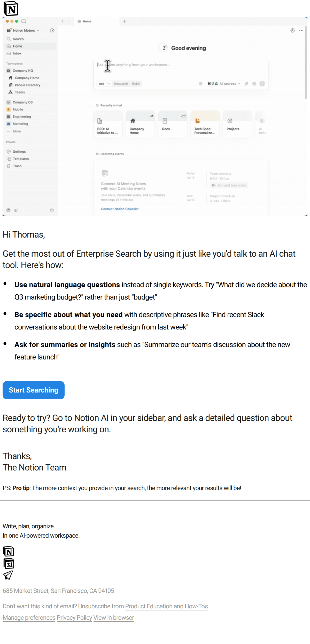The image size is (310, 644).
Task: Click the help question mark icon in sidebar
Action: (52, 210)
